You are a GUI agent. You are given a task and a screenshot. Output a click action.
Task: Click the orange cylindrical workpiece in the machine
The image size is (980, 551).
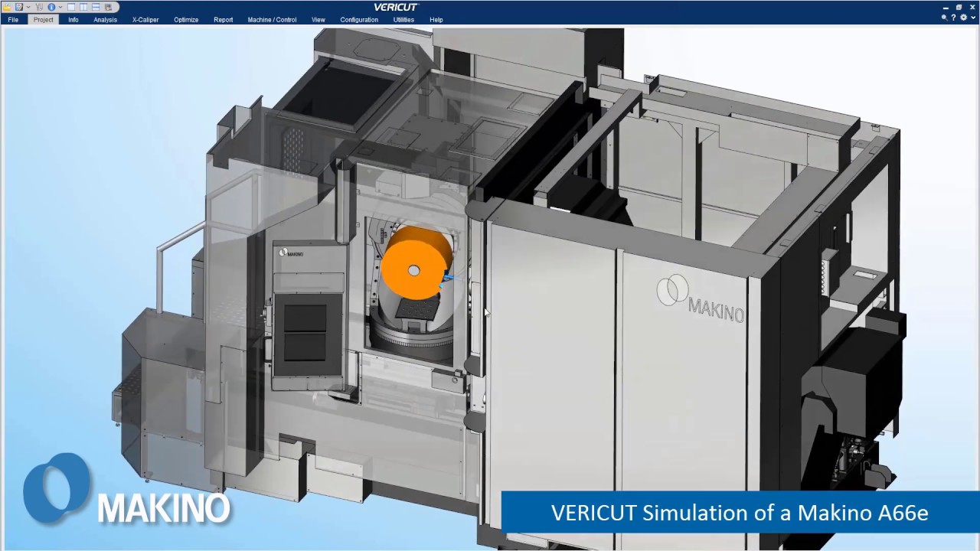tap(416, 262)
